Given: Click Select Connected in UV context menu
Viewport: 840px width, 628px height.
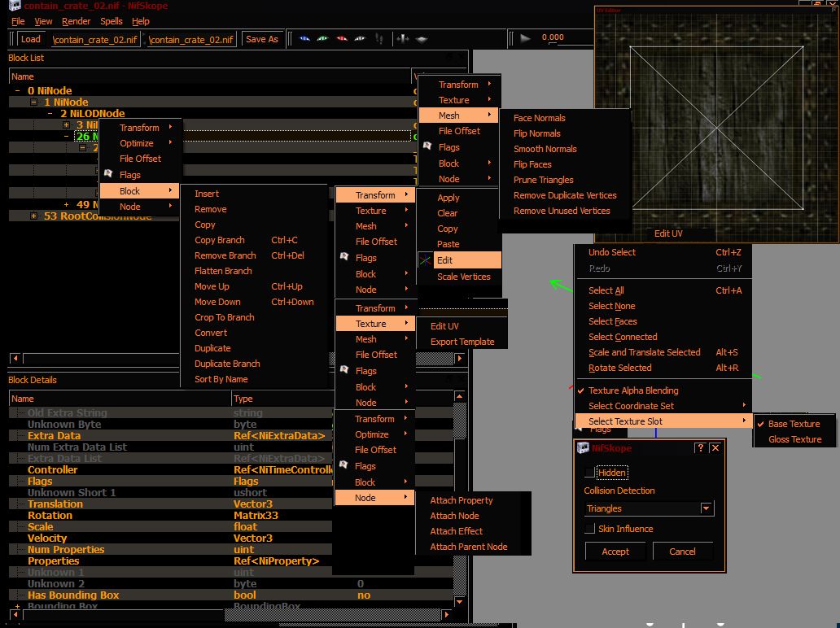Looking at the screenshot, I should 623,337.
